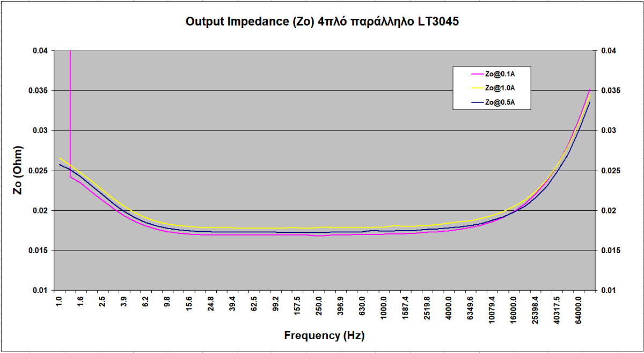Click the 0.04 label on left axis
The width and height of the screenshot is (644, 353).
pyautogui.click(x=40, y=50)
